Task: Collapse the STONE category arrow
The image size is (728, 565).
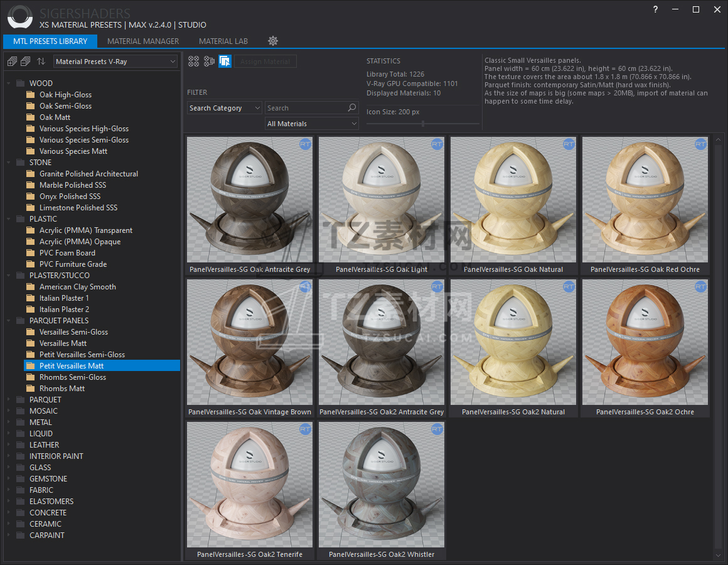Action: pos(9,163)
